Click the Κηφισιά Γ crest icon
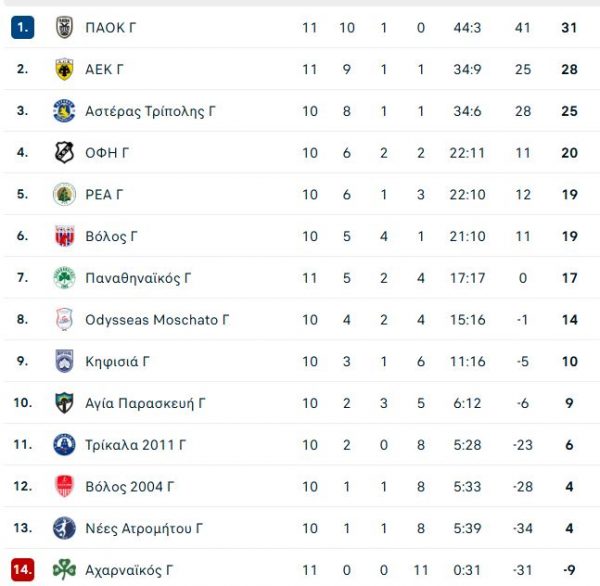 point(64,361)
